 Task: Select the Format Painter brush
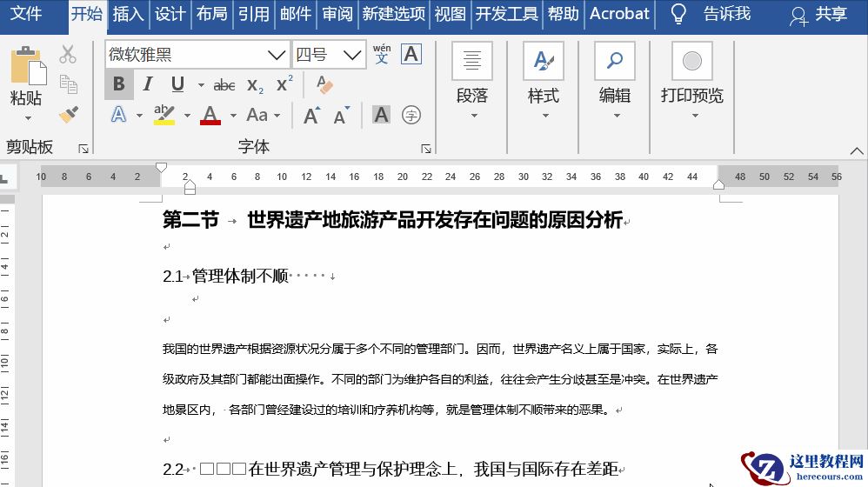coord(69,115)
